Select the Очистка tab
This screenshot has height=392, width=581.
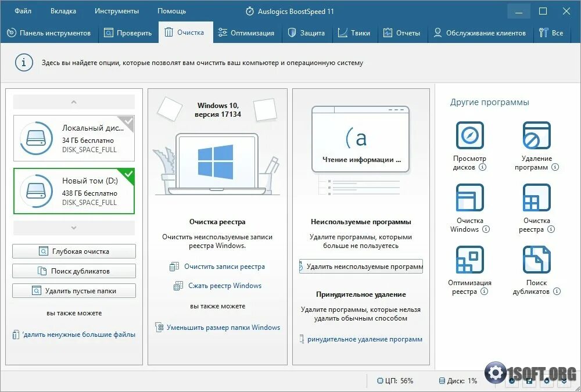click(x=186, y=33)
